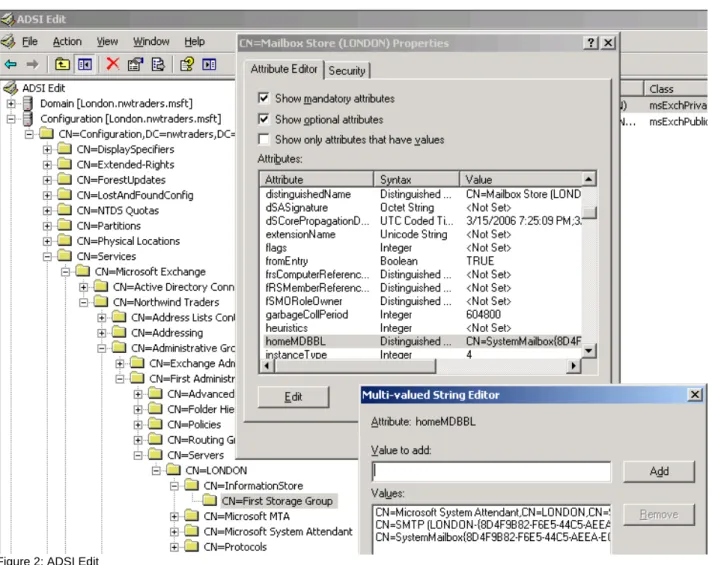Select the CN=SMTP (LONDON value entry
The image size is (712, 565).
point(492,525)
